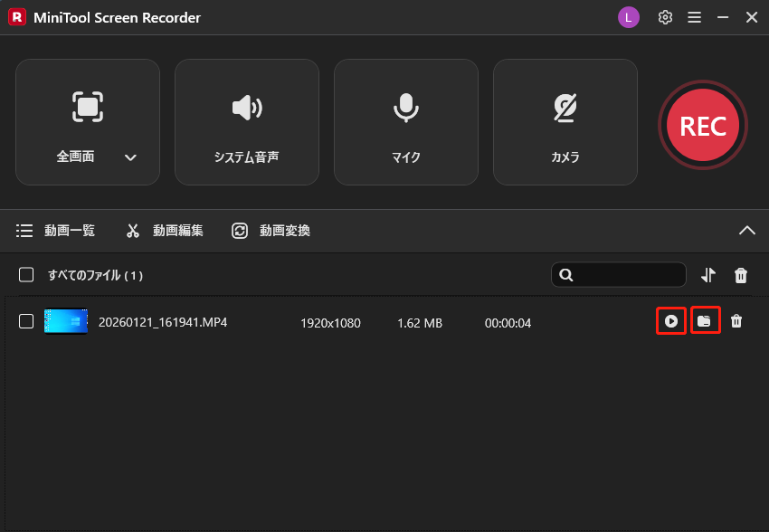The height and width of the screenshot is (532, 769).
Task: Expand the capture mode dropdown arrow
Action: (130, 157)
